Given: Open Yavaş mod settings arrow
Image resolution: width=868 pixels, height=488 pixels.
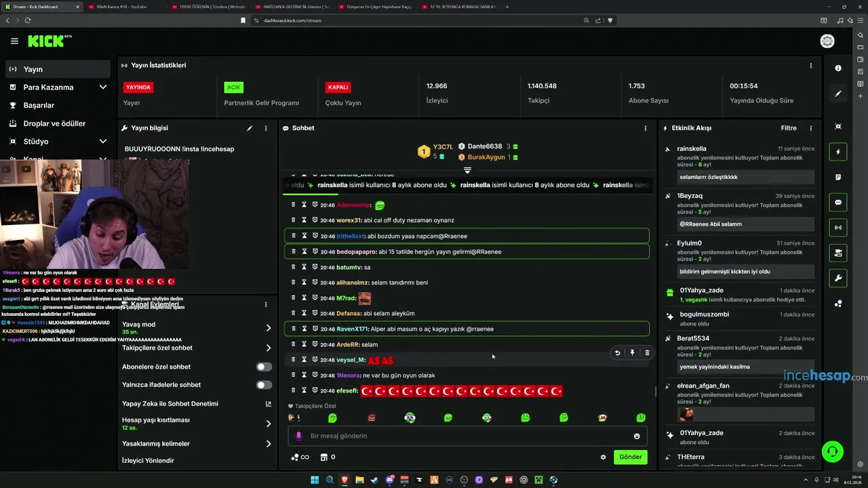Looking at the screenshot, I should click(269, 328).
